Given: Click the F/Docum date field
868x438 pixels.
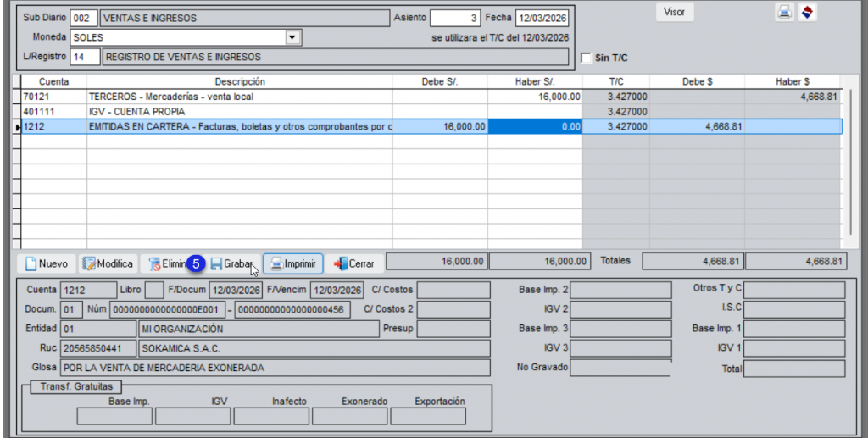Looking at the screenshot, I should tap(236, 290).
